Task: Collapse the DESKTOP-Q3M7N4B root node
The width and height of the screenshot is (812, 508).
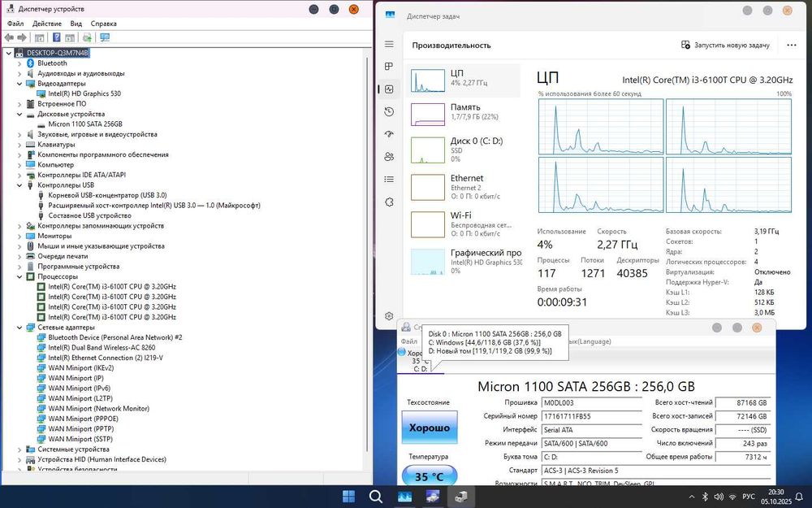Action: [9, 53]
